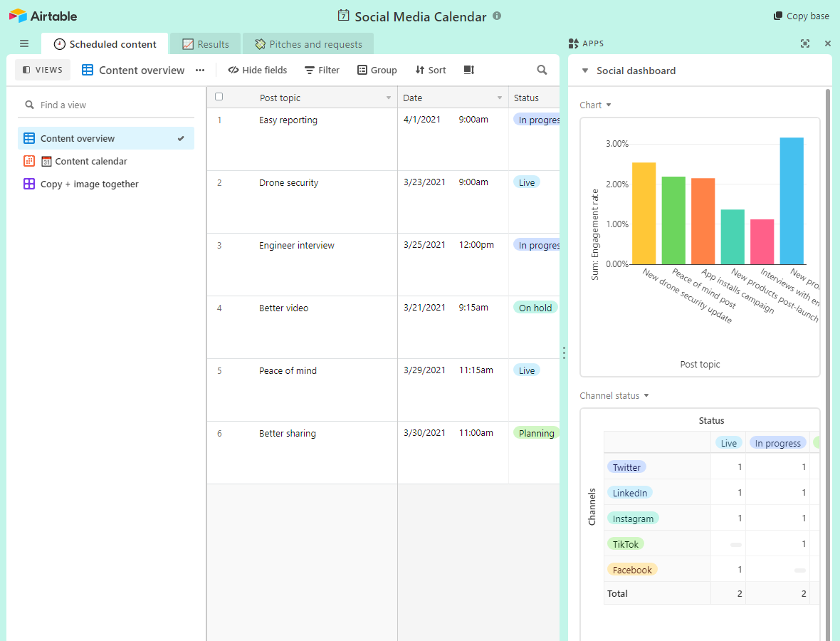
Task: Click the Find a view search field
Action: [x=106, y=105]
